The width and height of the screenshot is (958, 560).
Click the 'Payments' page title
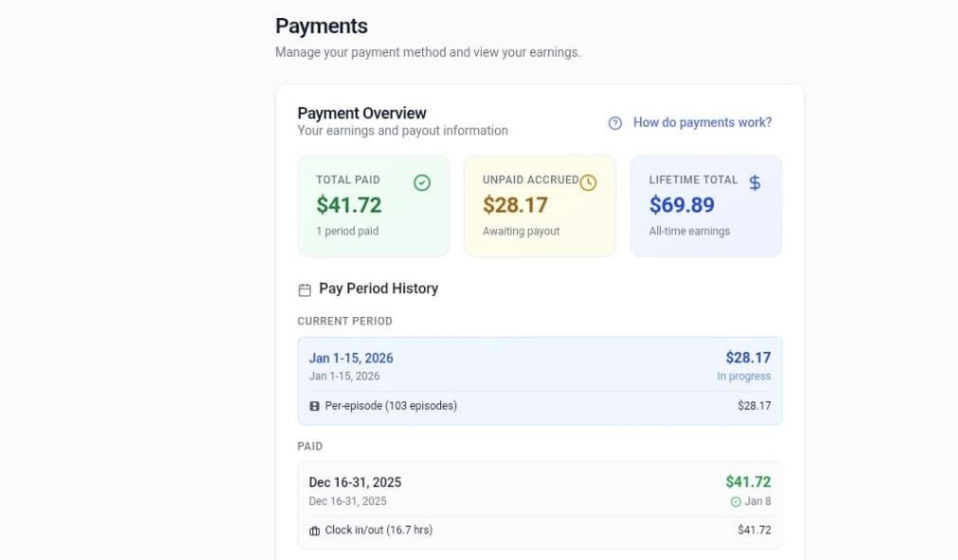click(321, 26)
